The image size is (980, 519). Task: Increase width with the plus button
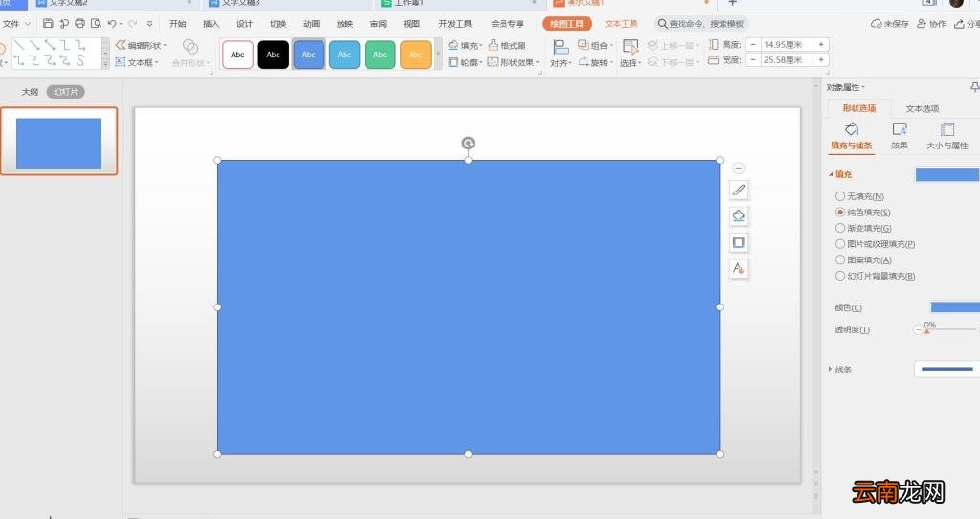click(x=820, y=60)
